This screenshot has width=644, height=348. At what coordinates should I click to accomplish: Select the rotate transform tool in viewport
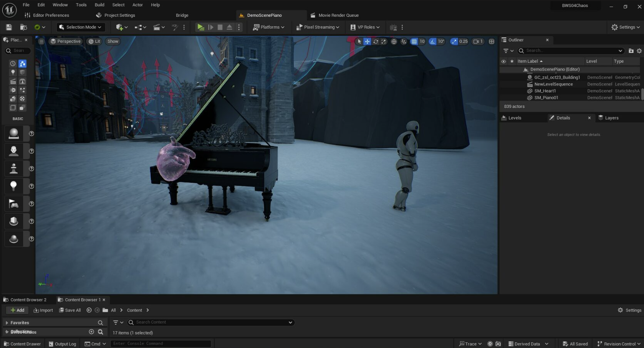pos(376,41)
